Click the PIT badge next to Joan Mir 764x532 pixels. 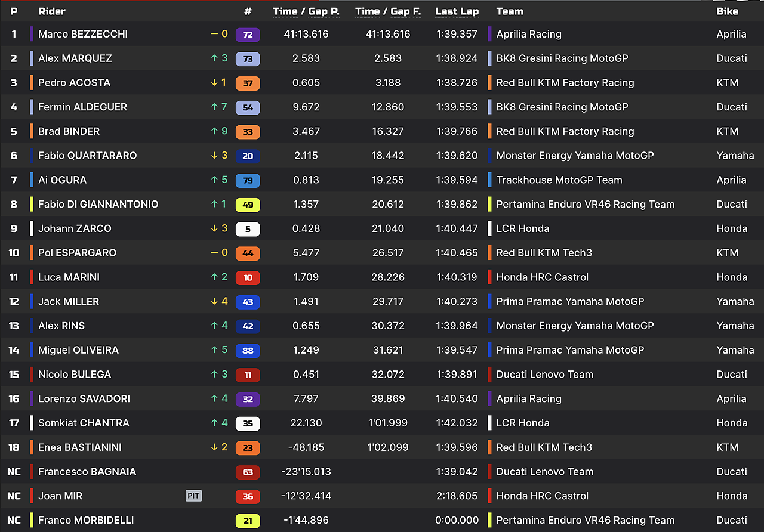(x=193, y=496)
